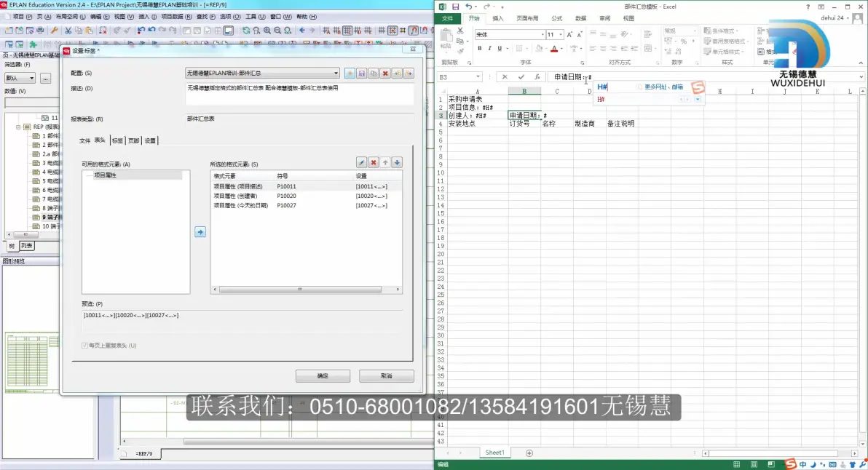Click the undo arrow in Excel's quick access toolbar
The width and height of the screenshot is (868, 470).
point(468,7)
